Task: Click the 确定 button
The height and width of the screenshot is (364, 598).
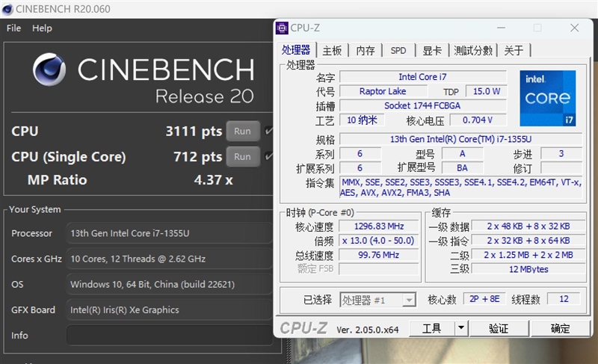Action: [560, 328]
